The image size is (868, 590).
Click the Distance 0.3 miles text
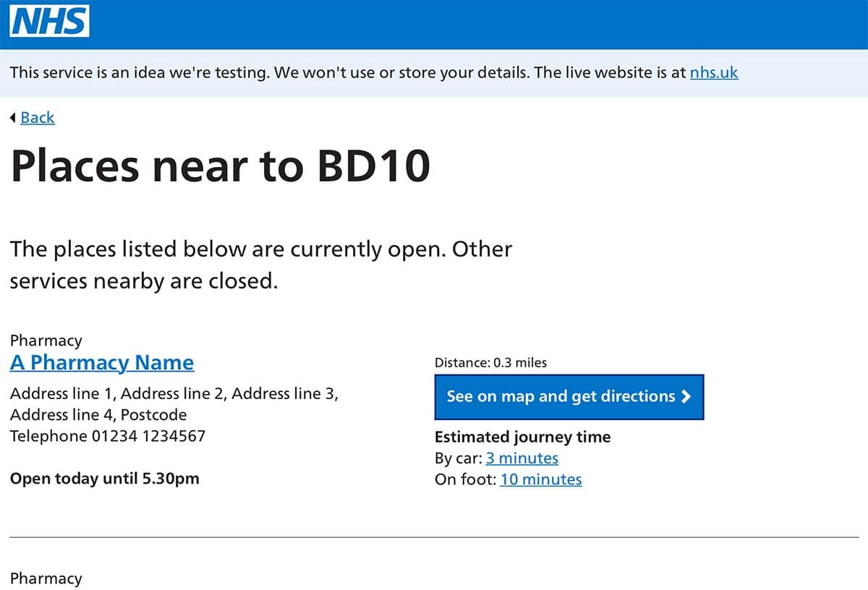[x=490, y=362]
